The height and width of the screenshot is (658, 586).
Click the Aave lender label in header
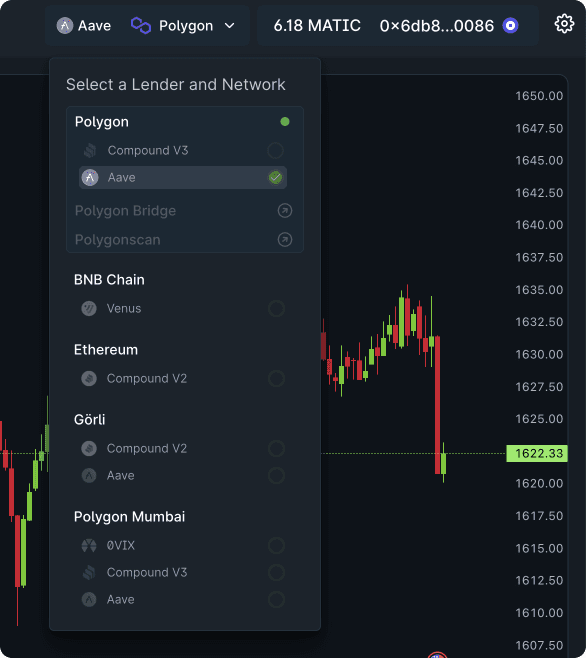pos(94,26)
